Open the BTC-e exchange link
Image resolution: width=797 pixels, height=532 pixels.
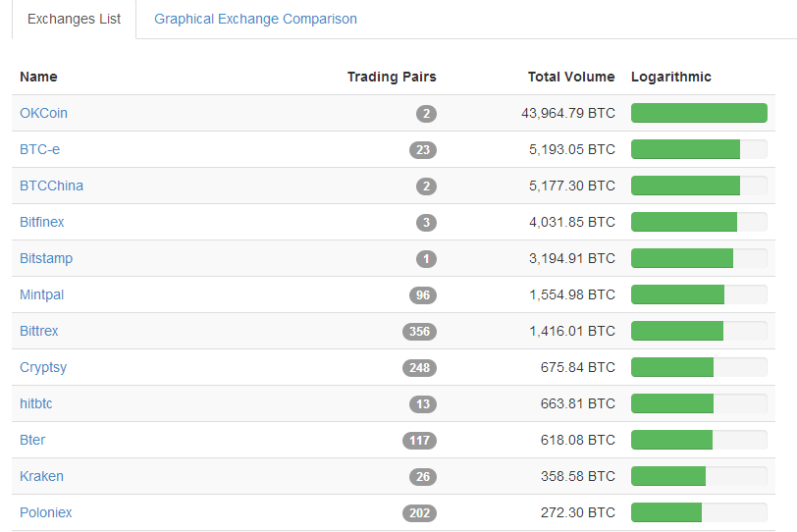[39, 149]
